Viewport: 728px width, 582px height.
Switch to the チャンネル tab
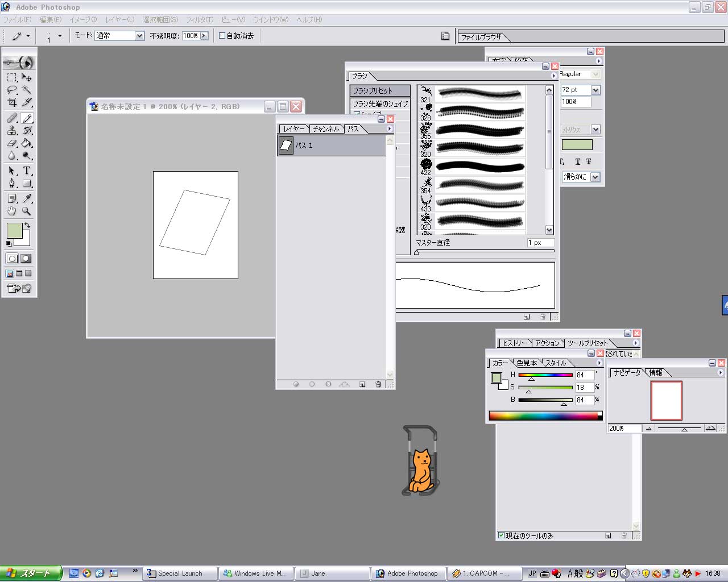click(326, 129)
